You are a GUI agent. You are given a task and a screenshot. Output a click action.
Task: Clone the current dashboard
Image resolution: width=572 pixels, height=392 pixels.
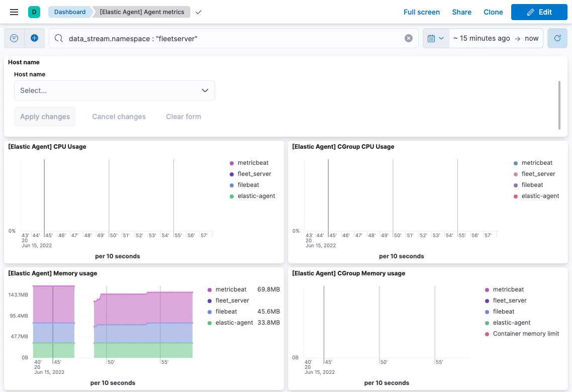tap(493, 12)
